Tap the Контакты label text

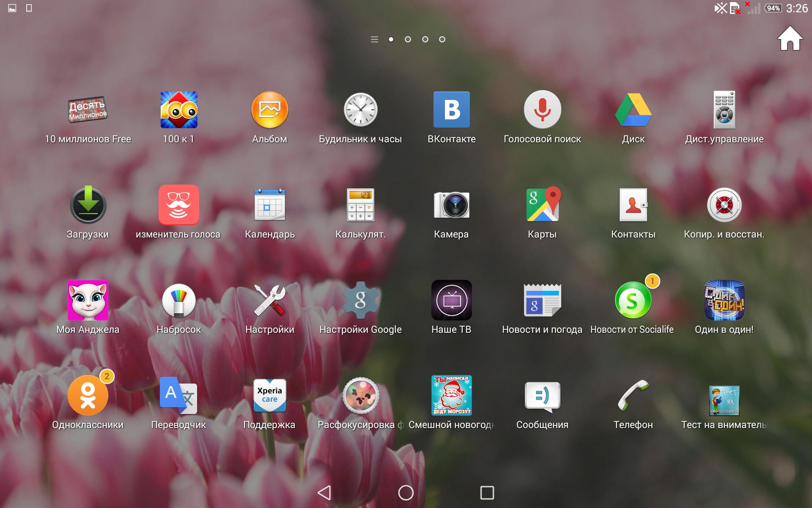pyautogui.click(x=633, y=234)
